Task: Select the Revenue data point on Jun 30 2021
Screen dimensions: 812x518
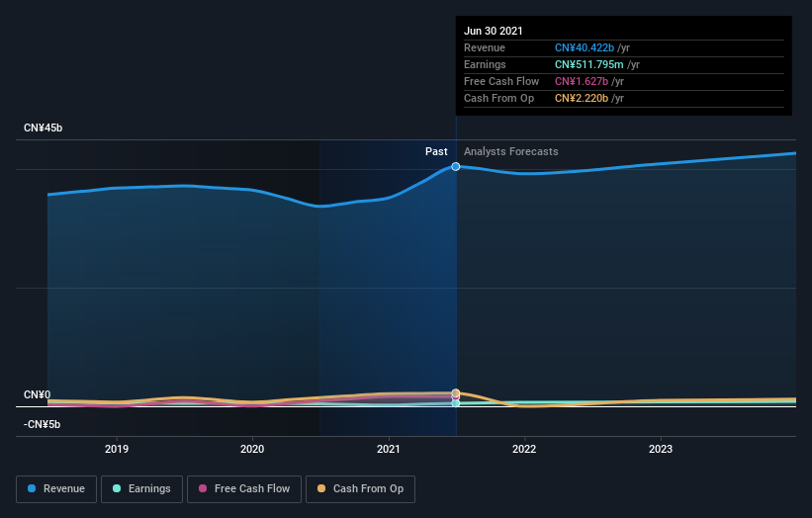Action: coord(456,166)
